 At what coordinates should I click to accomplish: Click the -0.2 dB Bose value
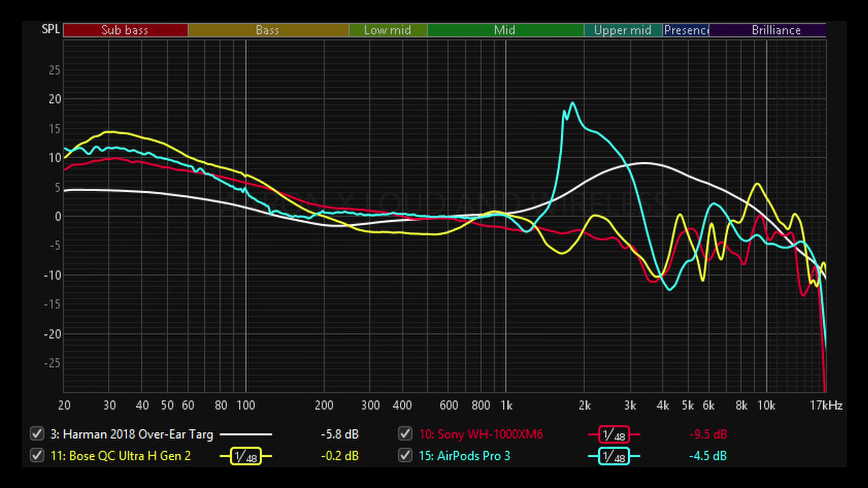coord(340,455)
